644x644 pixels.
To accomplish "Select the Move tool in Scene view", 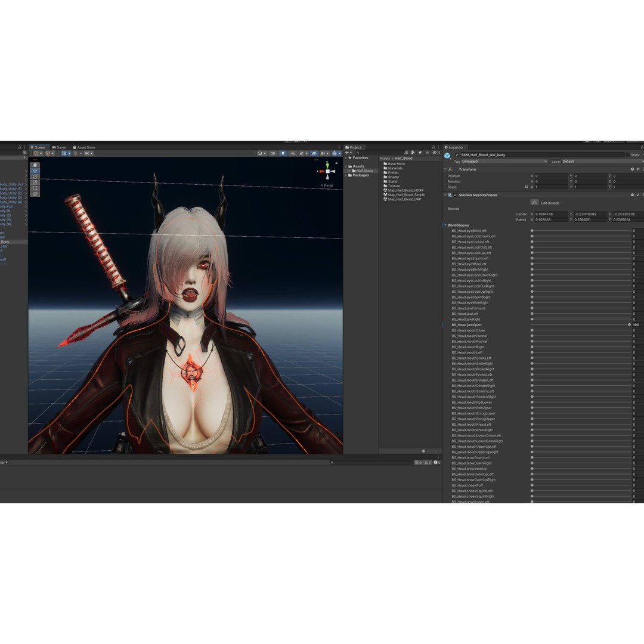I will point(35,171).
